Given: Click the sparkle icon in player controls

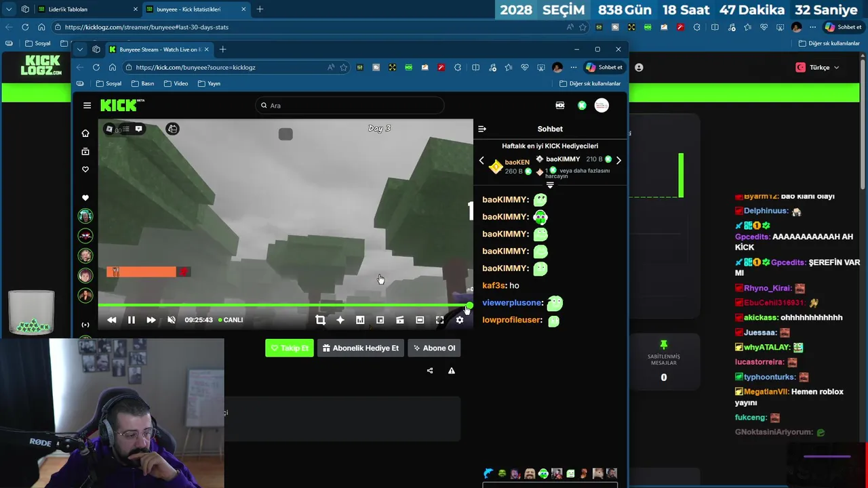Looking at the screenshot, I should pyautogui.click(x=340, y=320).
